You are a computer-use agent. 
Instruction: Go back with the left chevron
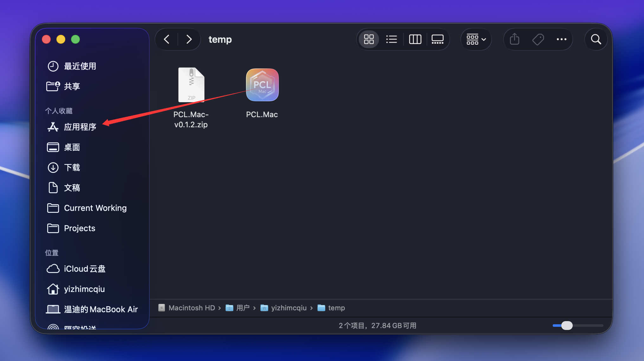pyautogui.click(x=167, y=39)
